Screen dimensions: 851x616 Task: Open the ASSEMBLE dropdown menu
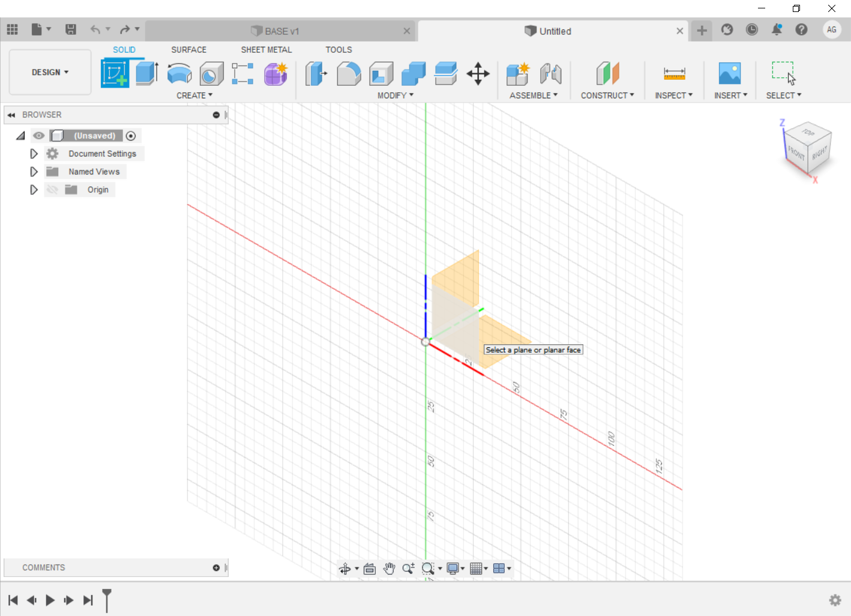click(534, 95)
